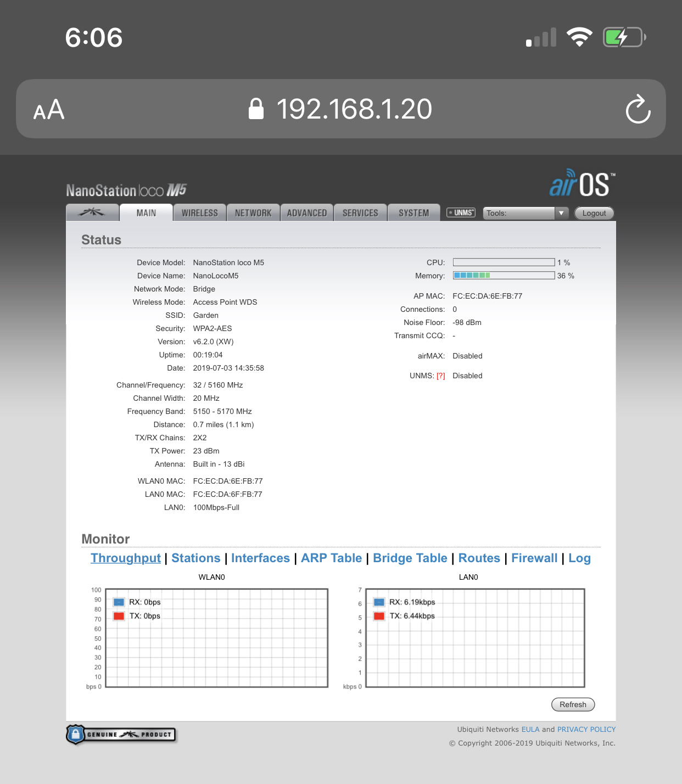Click the Genuine Product badge

click(121, 735)
